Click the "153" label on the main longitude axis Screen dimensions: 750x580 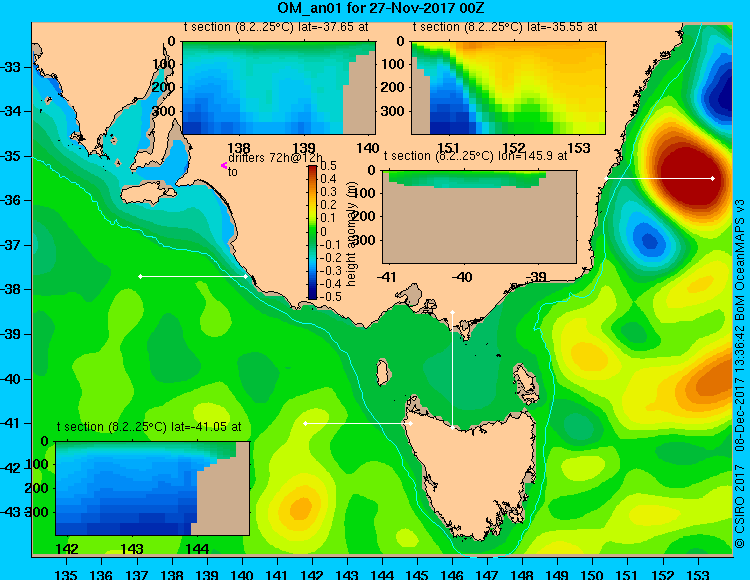coord(698,573)
